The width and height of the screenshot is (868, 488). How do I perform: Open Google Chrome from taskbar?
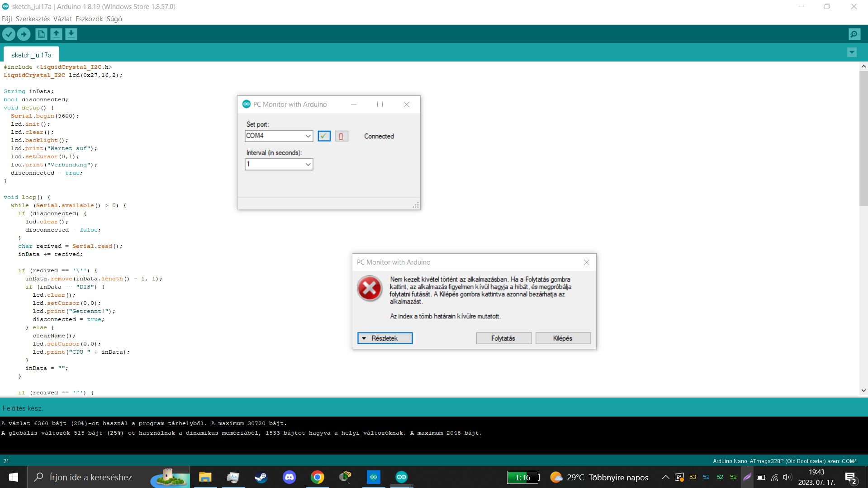[x=317, y=477]
